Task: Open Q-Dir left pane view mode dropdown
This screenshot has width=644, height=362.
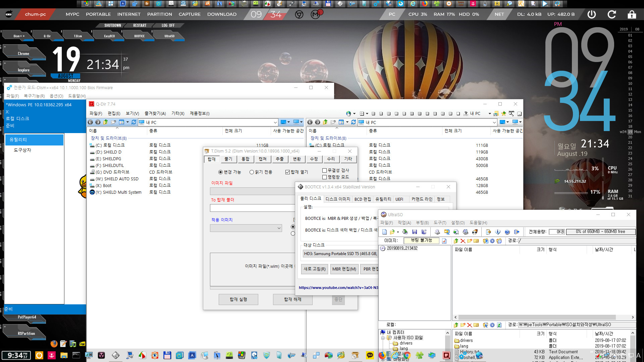Action: coord(127,122)
